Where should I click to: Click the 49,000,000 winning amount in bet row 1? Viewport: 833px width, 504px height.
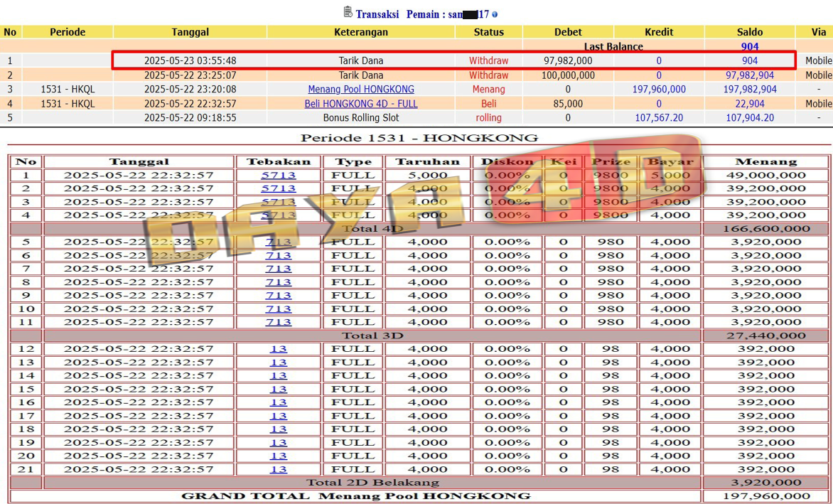(x=765, y=176)
